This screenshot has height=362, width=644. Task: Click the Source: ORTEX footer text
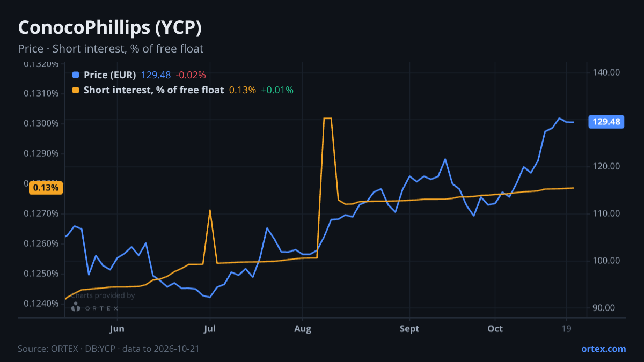pyautogui.click(x=108, y=349)
